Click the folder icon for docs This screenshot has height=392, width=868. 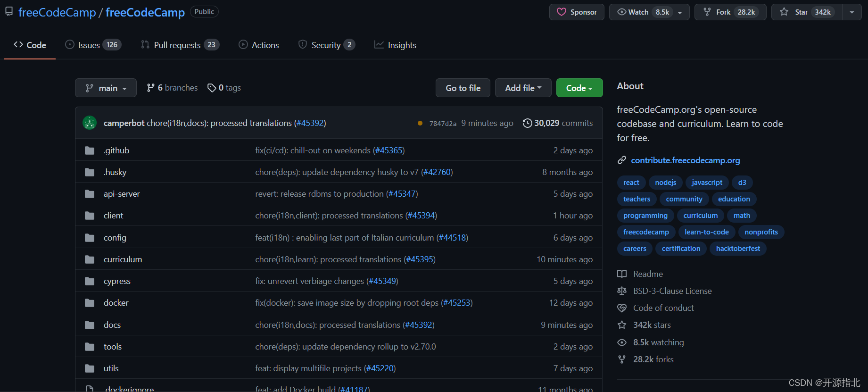click(90, 325)
